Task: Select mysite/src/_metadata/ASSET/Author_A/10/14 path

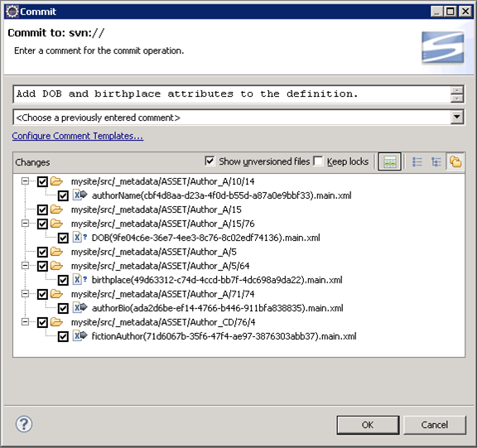Action: coord(163,181)
